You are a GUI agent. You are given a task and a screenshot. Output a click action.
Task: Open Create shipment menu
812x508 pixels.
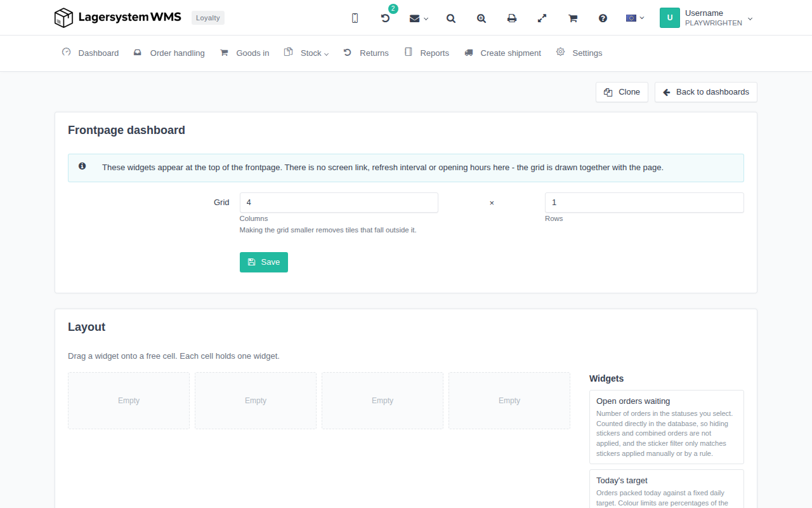pos(511,53)
